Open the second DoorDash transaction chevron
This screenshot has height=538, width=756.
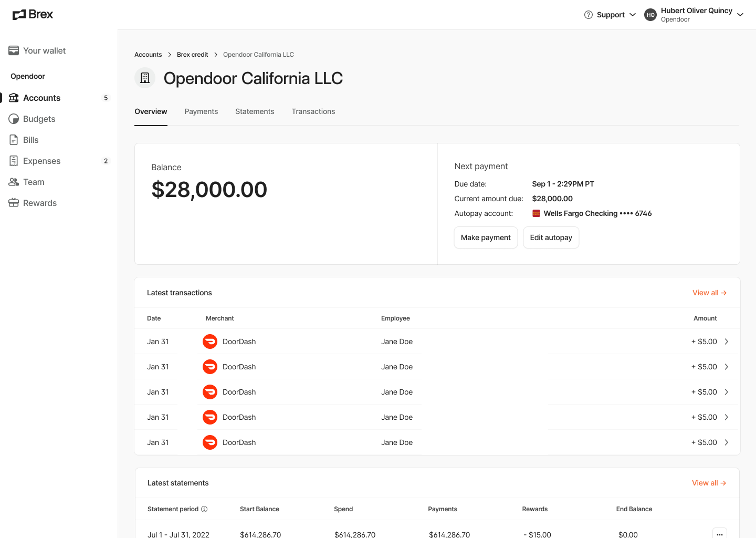(727, 367)
